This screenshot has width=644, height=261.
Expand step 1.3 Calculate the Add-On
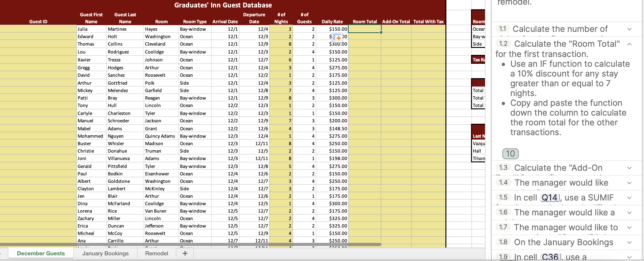click(x=629, y=168)
